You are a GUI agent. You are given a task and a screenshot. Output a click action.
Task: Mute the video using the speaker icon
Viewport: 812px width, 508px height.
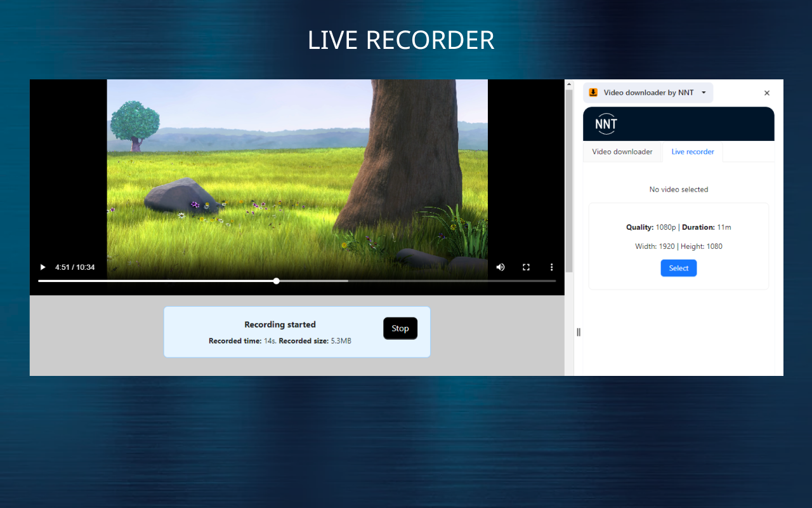pos(501,267)
